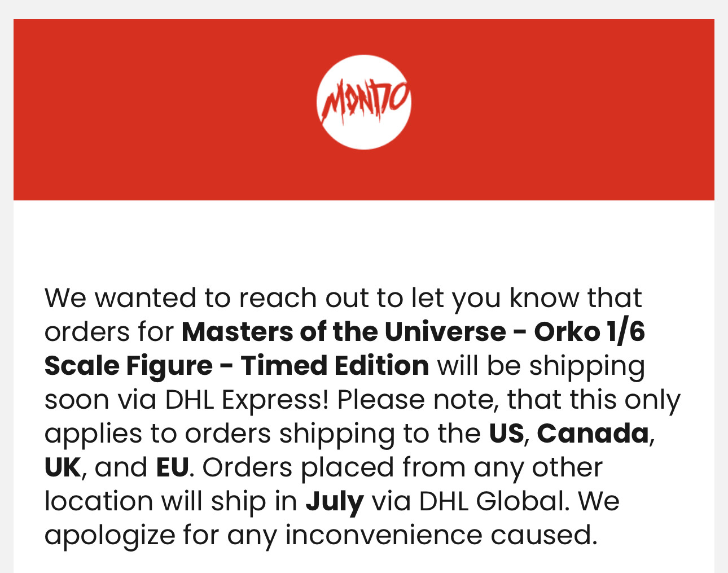The image size is (728, 573).
Task: Click the bold 'Scale Figure - Timed Edition' text
Action: coord(236,365)
